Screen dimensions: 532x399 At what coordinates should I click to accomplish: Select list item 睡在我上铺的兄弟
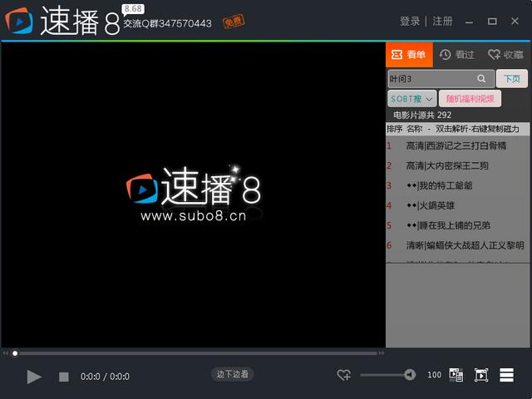[457, 225]
